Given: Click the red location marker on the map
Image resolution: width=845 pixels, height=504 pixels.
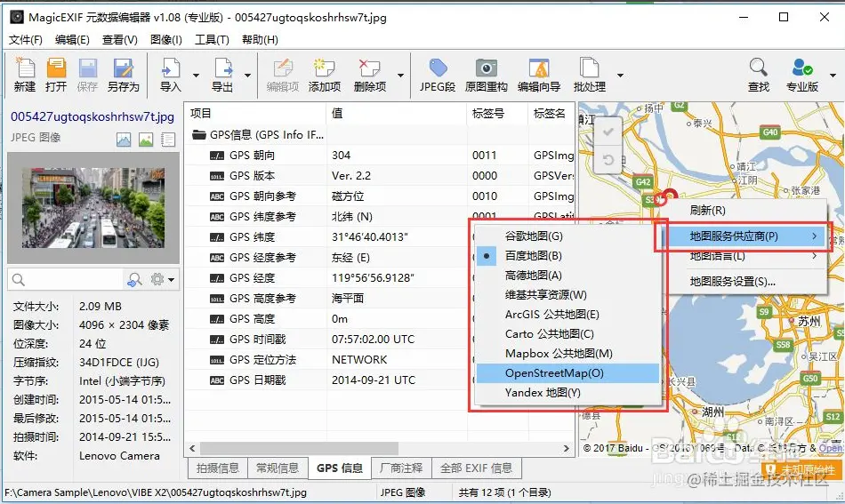Looking at the screenshot, I should 670,195.
